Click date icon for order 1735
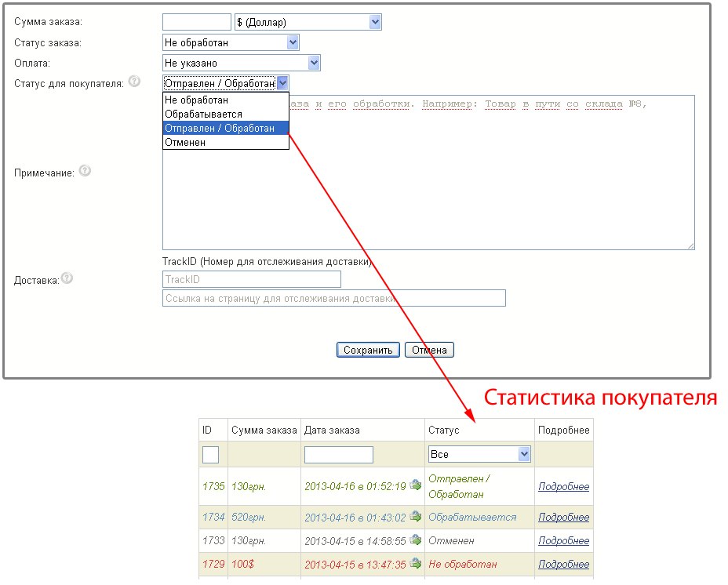The image size is (728, 585). pos(415,485)
